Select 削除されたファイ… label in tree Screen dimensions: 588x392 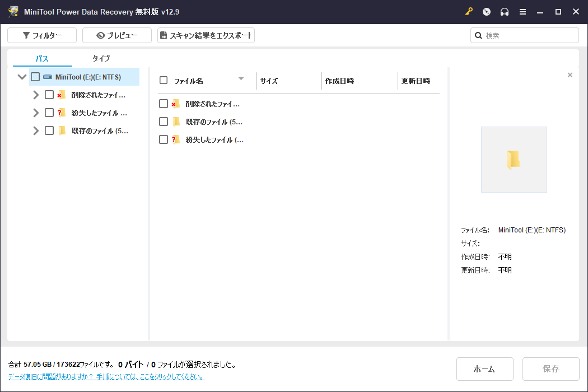(98, 95)
